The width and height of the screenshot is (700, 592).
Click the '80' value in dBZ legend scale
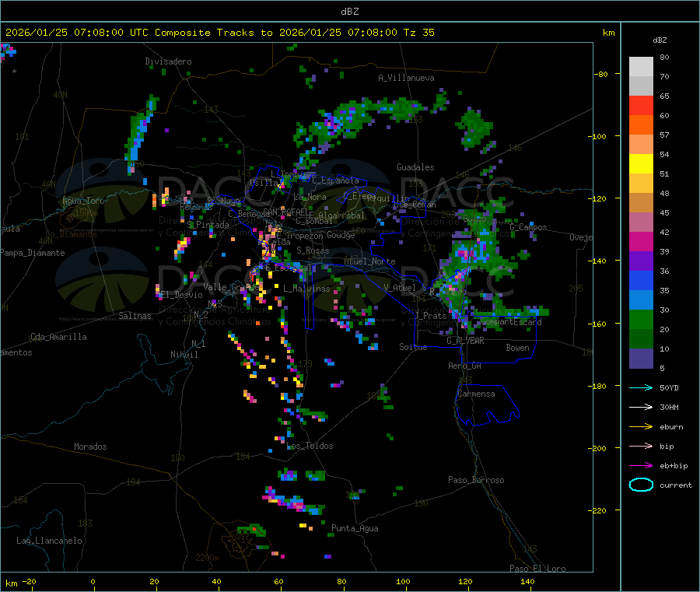coord(664,57)
